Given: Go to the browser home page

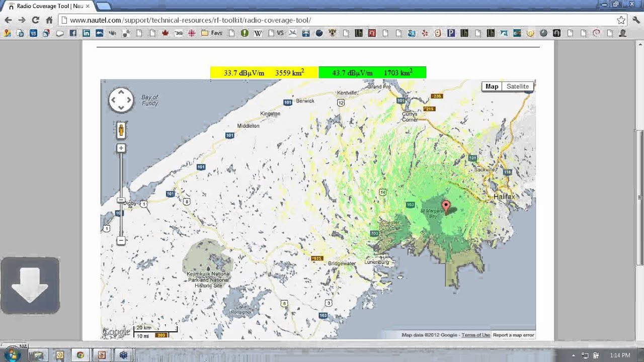Looking at the screenshot, I should (x=49, y=20).
